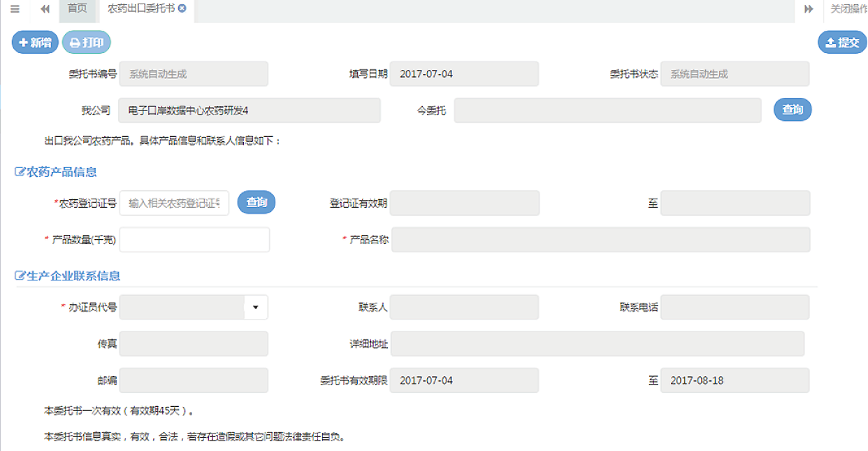The width and height of the screenshot is (868, 451).
Task: Click 查询 button next to 今委托 field
Action: point(793,110)
